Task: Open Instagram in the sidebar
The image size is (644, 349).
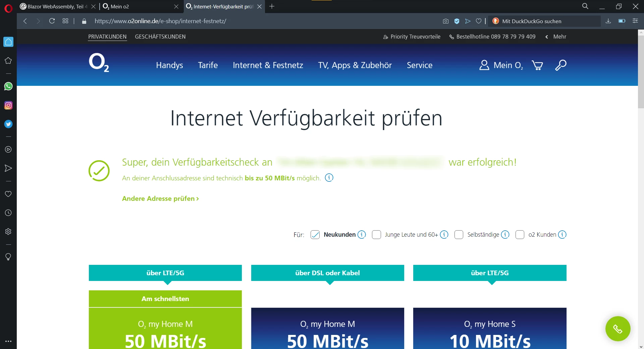Action: (x=8, y=105)
